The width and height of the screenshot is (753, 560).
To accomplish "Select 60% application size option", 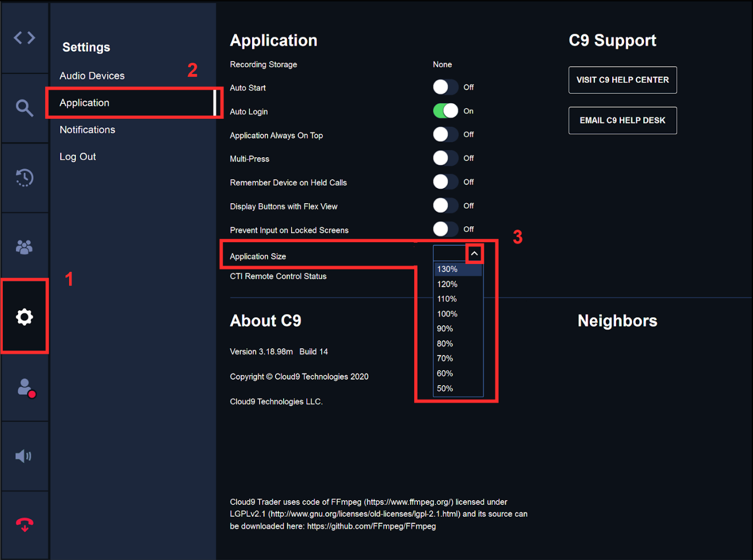I will click(458, 373).
